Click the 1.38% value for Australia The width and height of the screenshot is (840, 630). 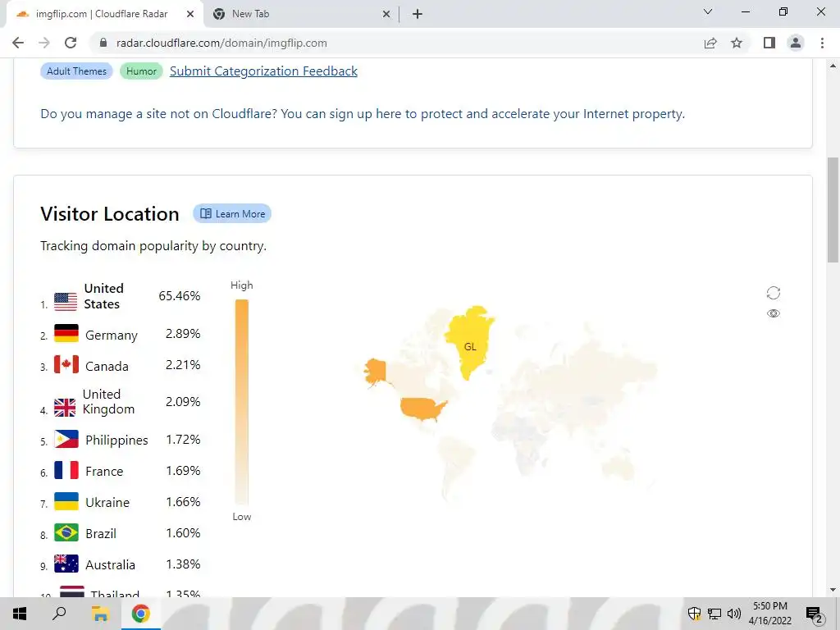pyautogui.click(x=183, y=564)
